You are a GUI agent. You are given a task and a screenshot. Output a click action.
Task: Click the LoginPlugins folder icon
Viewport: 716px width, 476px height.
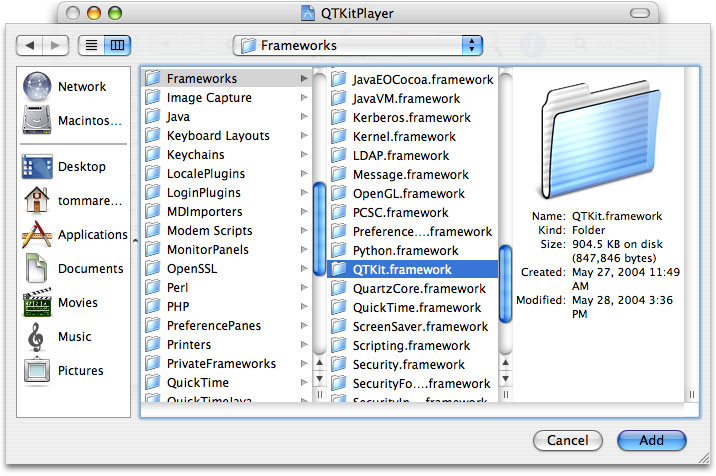153,192
